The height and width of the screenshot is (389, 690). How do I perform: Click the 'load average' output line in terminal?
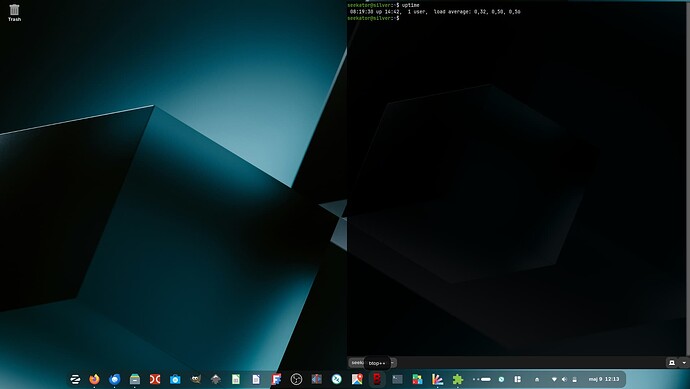435,12
